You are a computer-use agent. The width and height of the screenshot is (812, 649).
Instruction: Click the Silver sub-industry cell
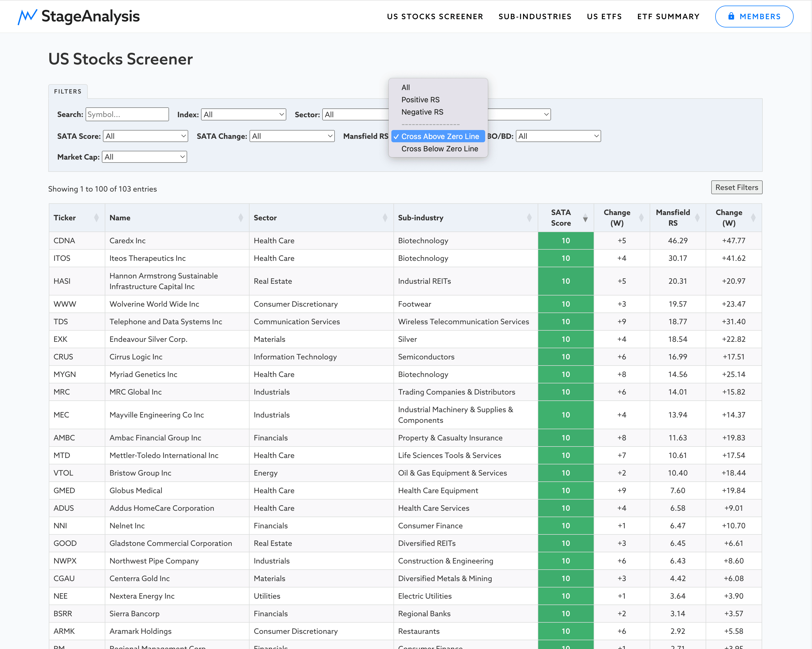[465, 339]
